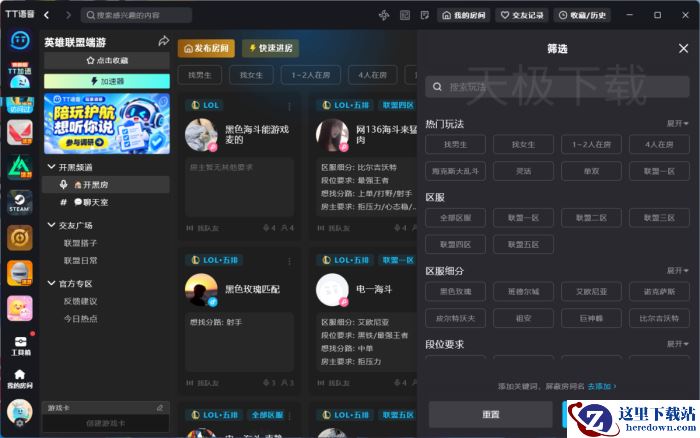Click the avatar on 电一海斗 room
The image size is (700, 438).
pyautogui.click(x=332, y=290)
